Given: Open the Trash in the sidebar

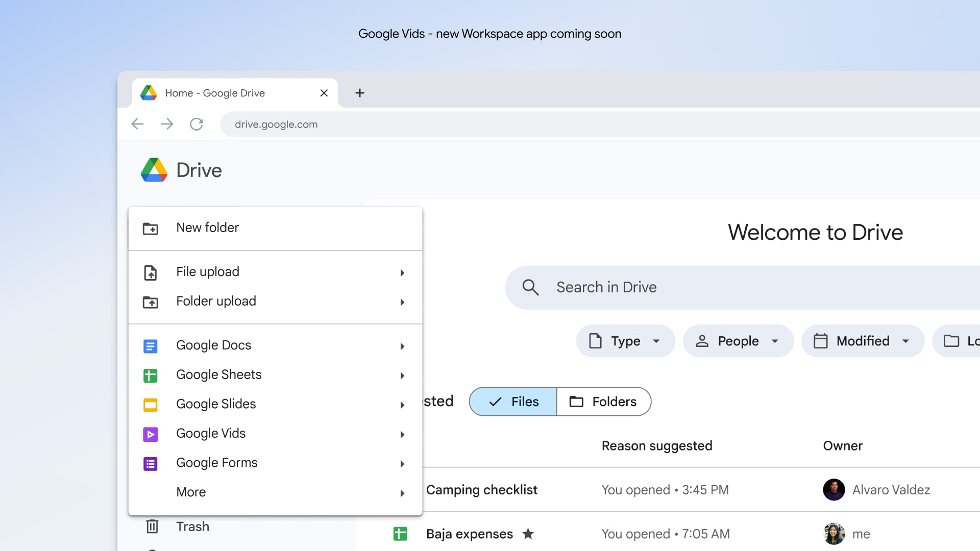Looking at the screenshot, I should [x=192, y=526].
